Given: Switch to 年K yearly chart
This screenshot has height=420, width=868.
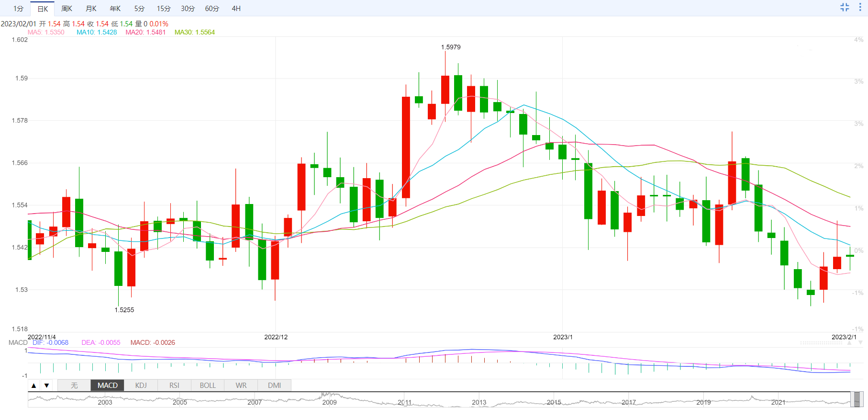Looking at the screenshot, I should [115, 9].
